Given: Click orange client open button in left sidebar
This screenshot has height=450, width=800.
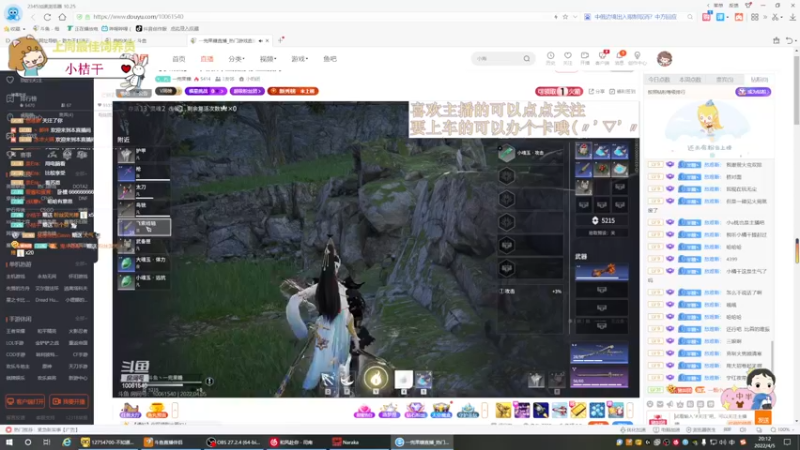Looking at the screenshot, I should pyautogui.click(x=25, y=402).
